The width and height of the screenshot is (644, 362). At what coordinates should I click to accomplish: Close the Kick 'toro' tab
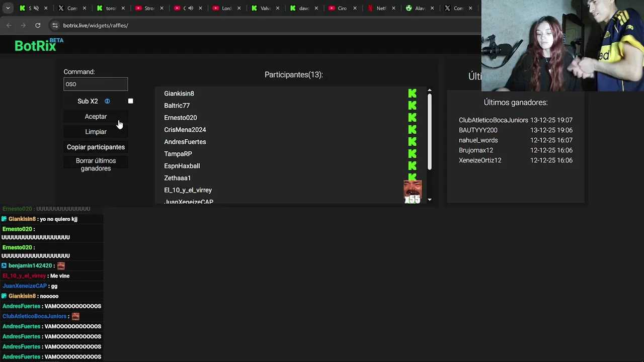(123, 8)
